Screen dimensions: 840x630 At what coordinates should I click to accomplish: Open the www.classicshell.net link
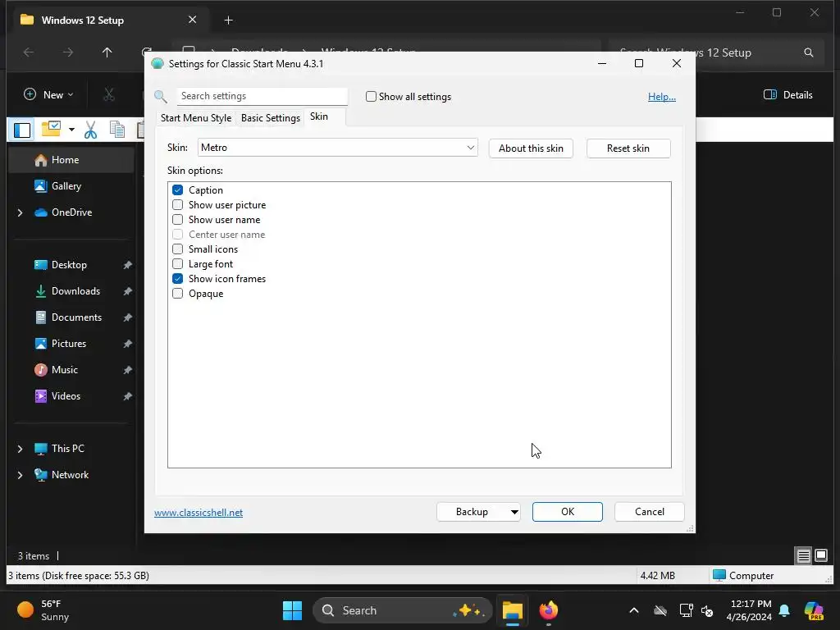pyautogui.click(x=199, y=513)
